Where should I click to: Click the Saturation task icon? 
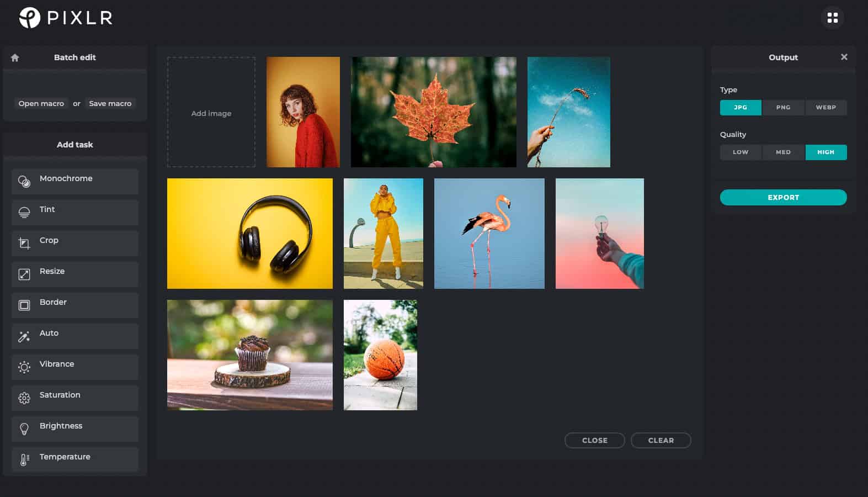tap(24, 398)
